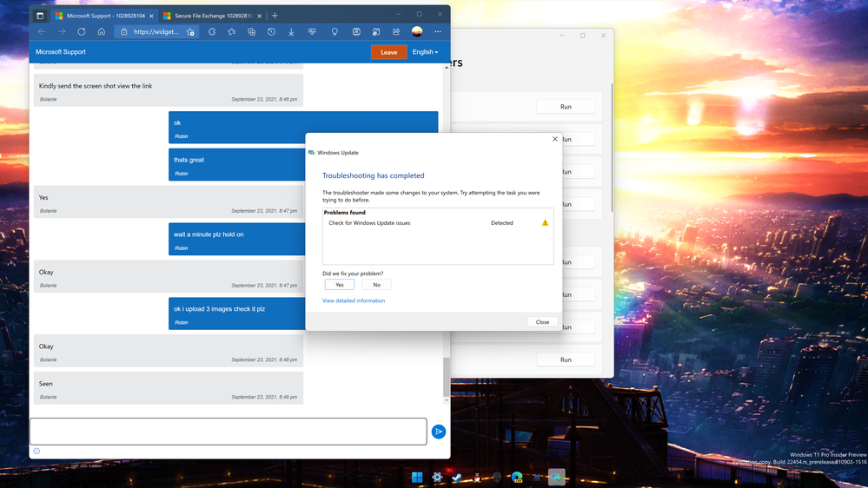
Task: Dismiss Windows Update dialog via X
Action: [x=554, y=139]
